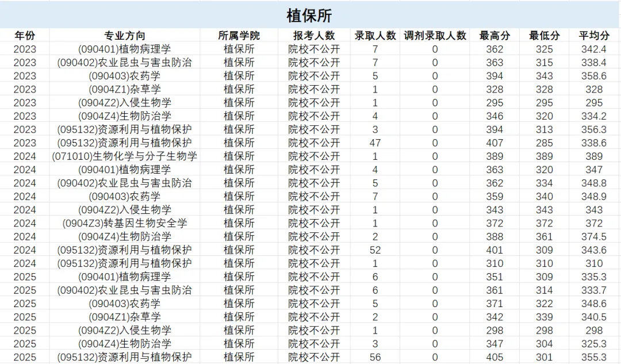Select the (071010)生物化学与分子生物学 cell
Screen dimensions: 621x364
pos(124,156)
